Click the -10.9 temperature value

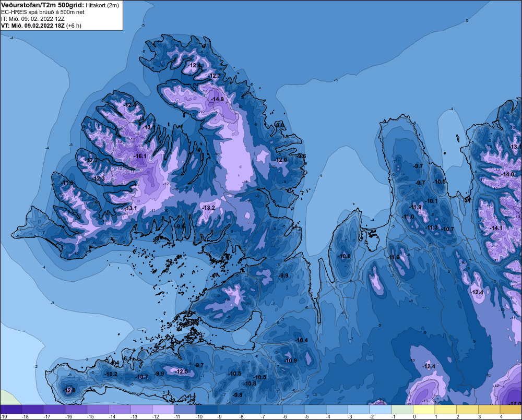click(x=290, y=361)
